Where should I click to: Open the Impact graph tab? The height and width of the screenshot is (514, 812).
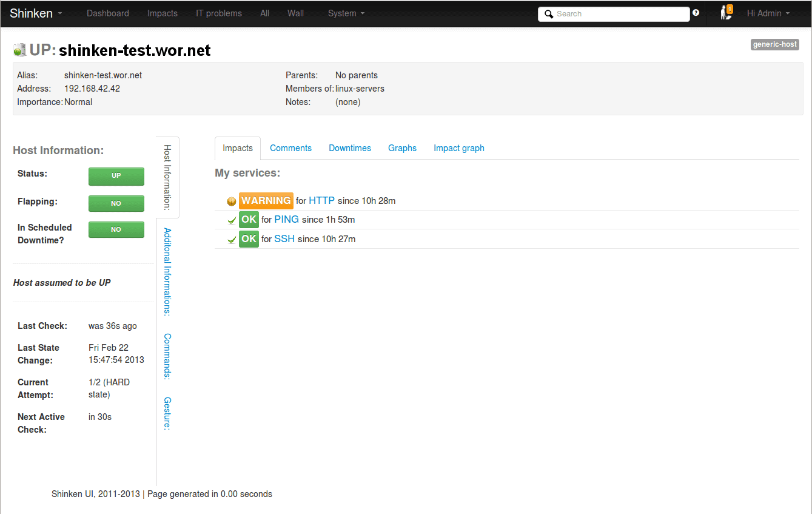(x=459, y=148)
